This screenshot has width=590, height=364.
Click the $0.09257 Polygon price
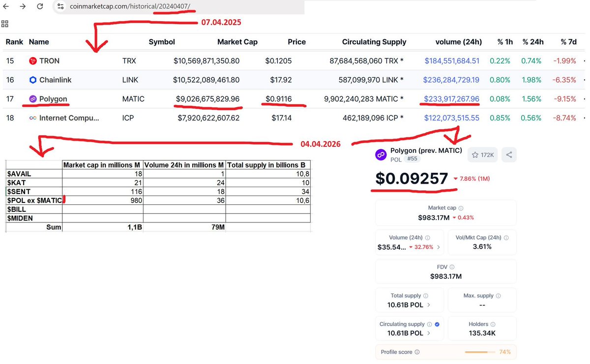click(x=412, y=178)
